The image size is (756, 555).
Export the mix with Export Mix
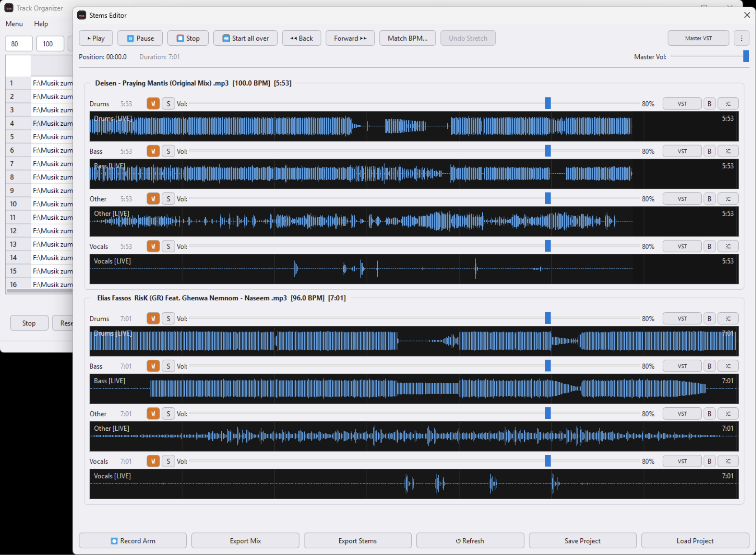click(245, 541)
